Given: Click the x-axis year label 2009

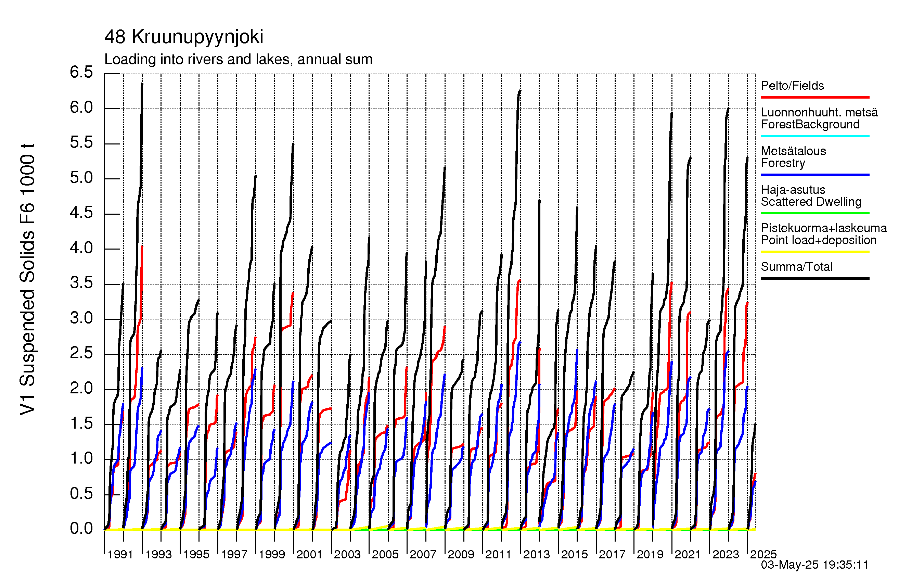Looking at the screenshot, I should tap(461, 554).
